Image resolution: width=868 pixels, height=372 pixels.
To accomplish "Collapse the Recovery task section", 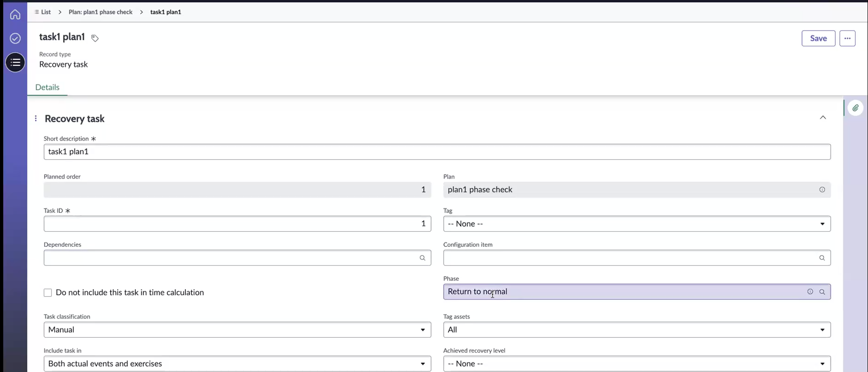I will [823, 118].
